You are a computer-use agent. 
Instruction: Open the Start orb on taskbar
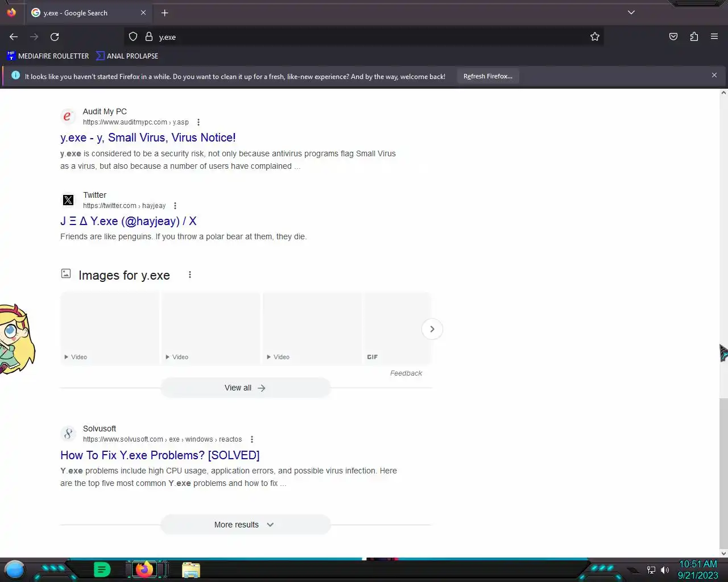[x=15, y=569]
